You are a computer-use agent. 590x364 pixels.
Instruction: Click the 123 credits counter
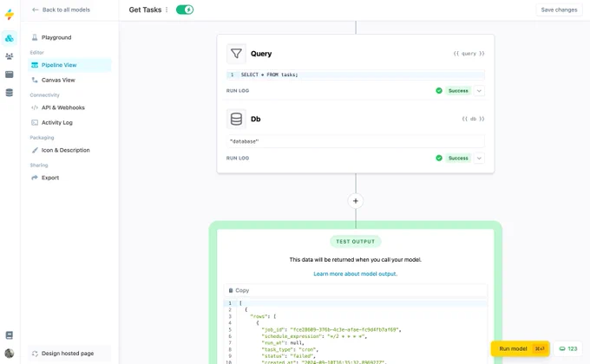[x=568, y=348]
